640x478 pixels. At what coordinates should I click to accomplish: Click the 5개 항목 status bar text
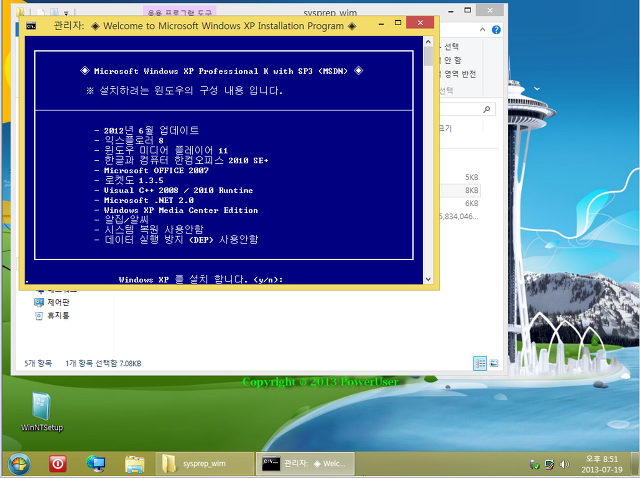click(x=38, y=363)
